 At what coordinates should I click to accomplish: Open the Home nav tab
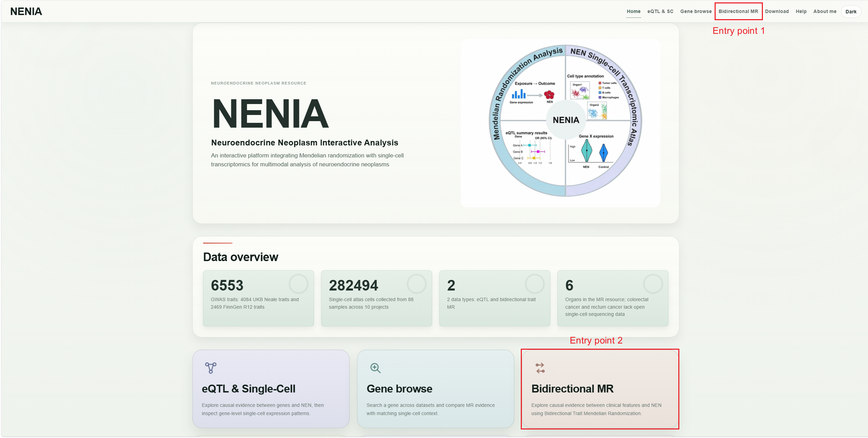click(x=633, y=11)
